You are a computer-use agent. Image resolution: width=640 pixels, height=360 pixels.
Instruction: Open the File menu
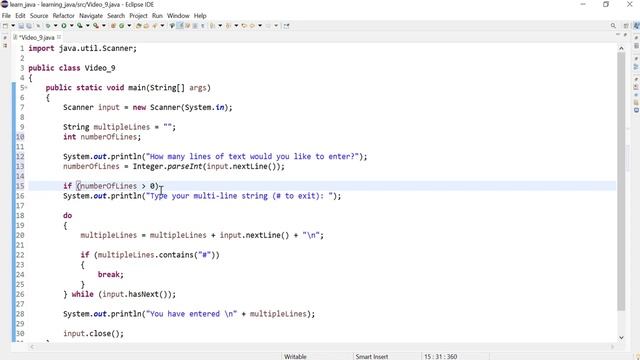(x=6, y=16)
